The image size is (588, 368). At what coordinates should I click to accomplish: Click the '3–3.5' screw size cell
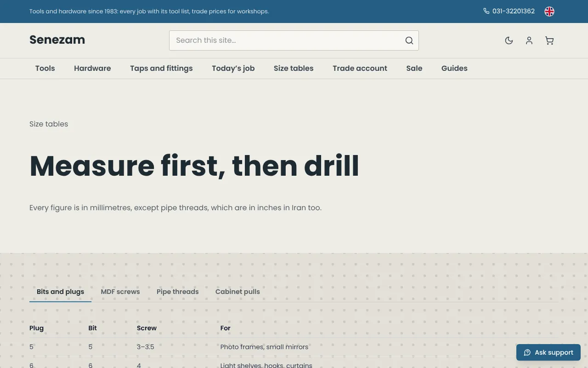coord(146,347)
